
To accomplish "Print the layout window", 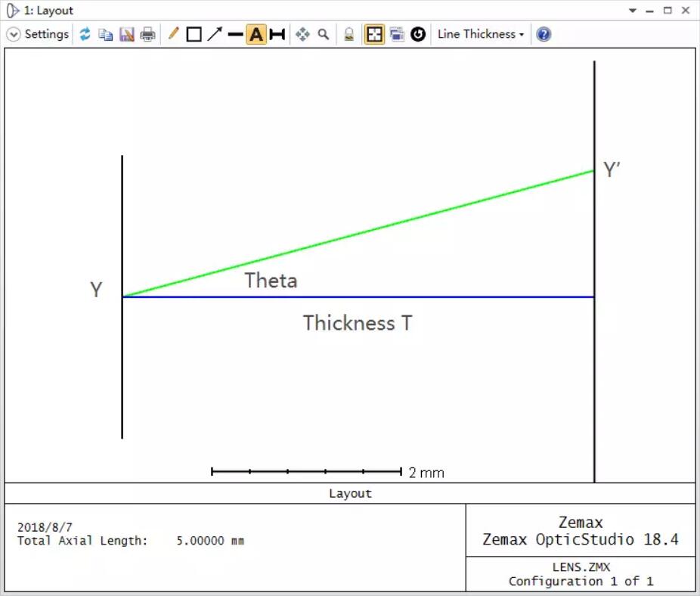I will click(x=148, y=34).
